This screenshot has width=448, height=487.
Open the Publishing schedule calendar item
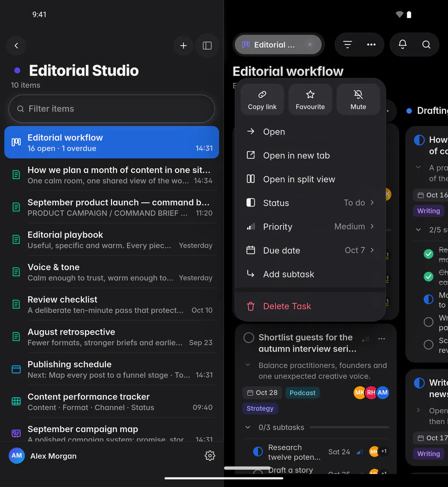[112, 369]
